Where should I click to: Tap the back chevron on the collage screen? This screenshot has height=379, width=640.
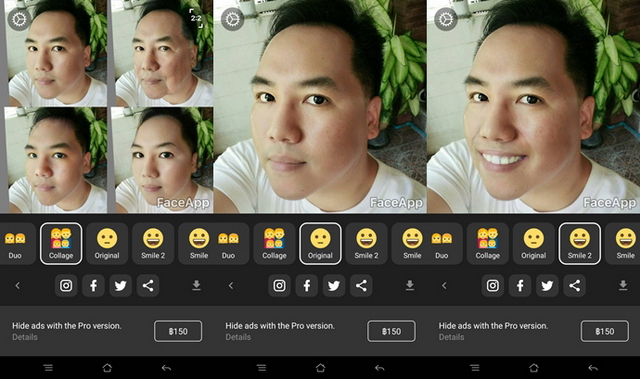point(18,285)
